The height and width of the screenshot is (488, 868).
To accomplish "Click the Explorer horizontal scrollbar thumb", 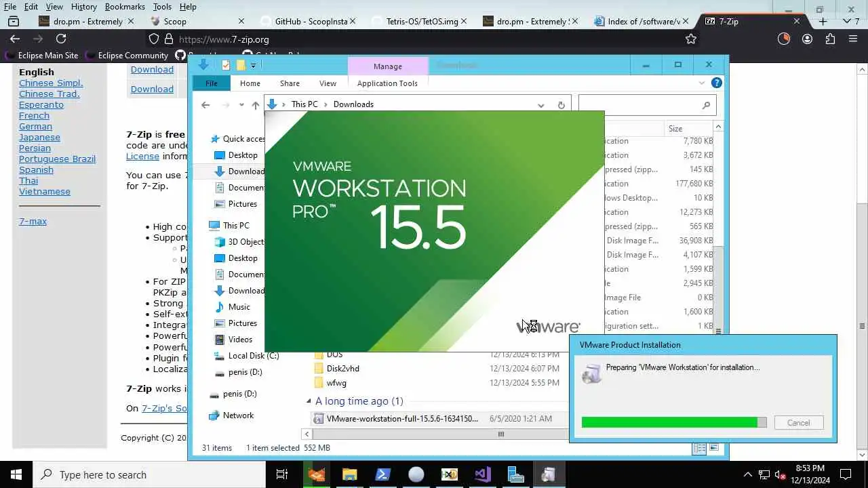I will click(x=501, y=434).
